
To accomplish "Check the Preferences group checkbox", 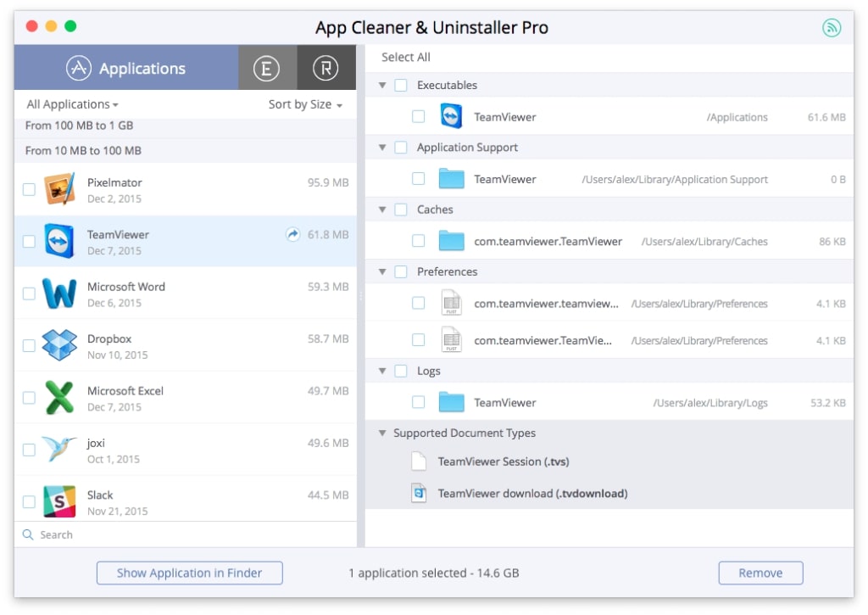I will (x=401, y=271).
